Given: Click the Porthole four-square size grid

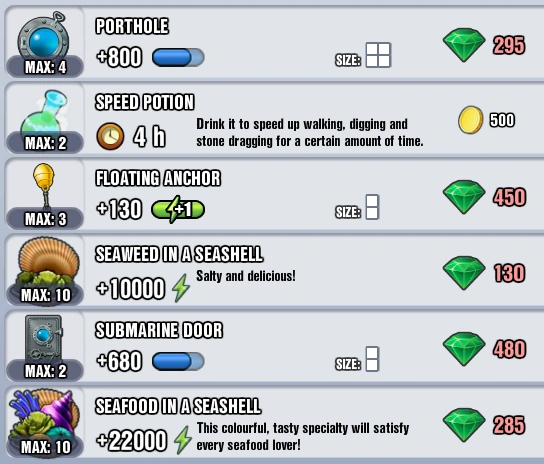Looking at the screenshot, I should click(x=379, y=55).
